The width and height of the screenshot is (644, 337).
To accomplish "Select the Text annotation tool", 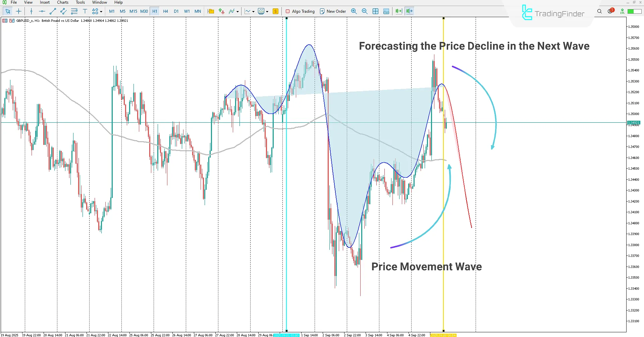I will [85, 11].
